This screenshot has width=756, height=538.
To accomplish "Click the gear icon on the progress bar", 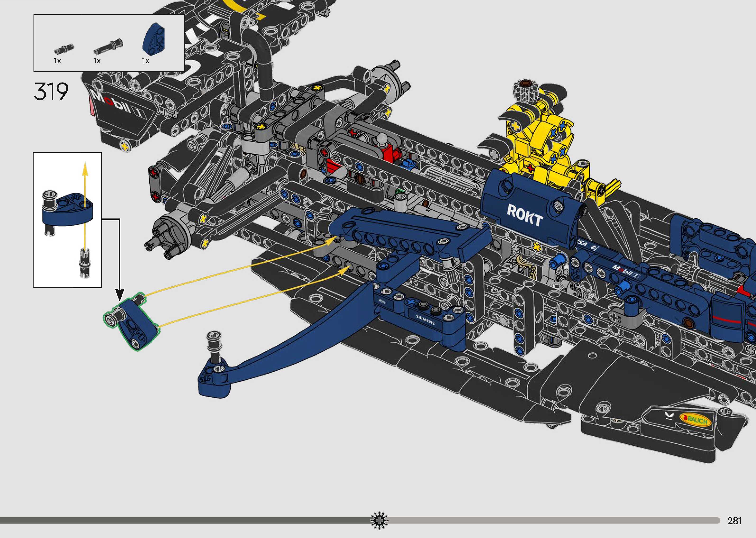I will click(379, 520).
